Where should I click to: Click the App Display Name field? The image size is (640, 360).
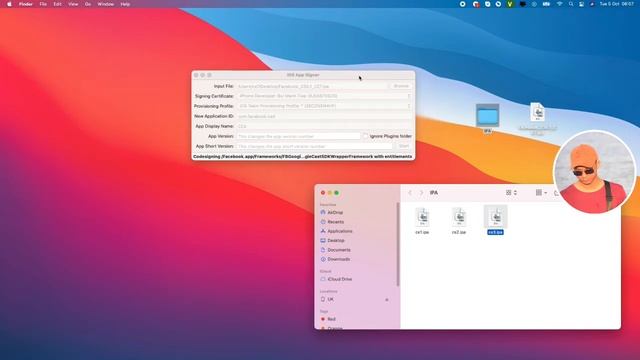coord(324,126)
